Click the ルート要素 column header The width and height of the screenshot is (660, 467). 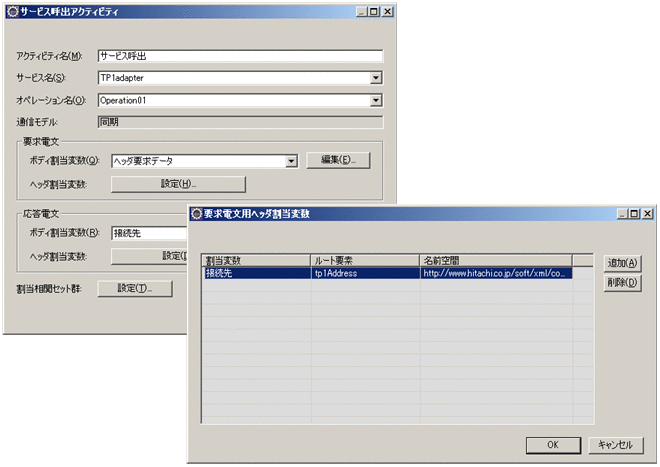(x=365, y=260)
